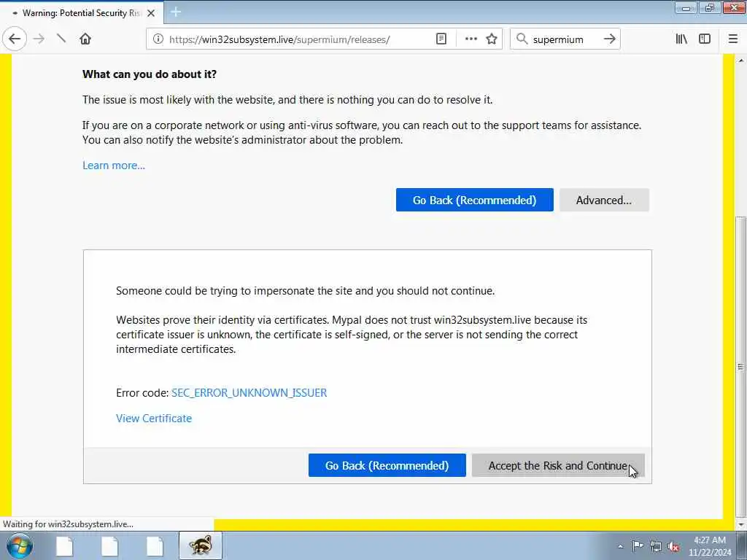The width and height of the screenshot is (747, 560).
Task: Click the Advanced... button
Action: tap(604, 200)
